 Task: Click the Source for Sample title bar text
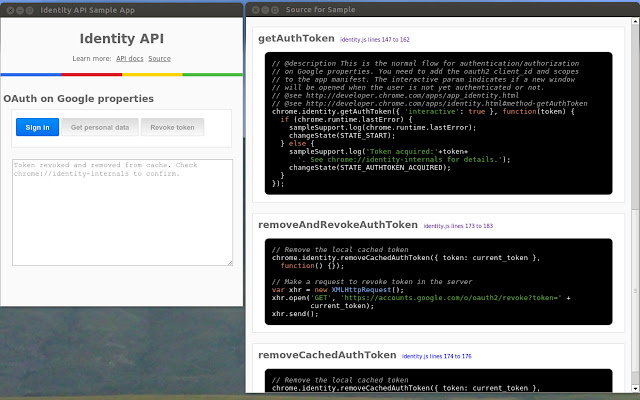[320, 9]
